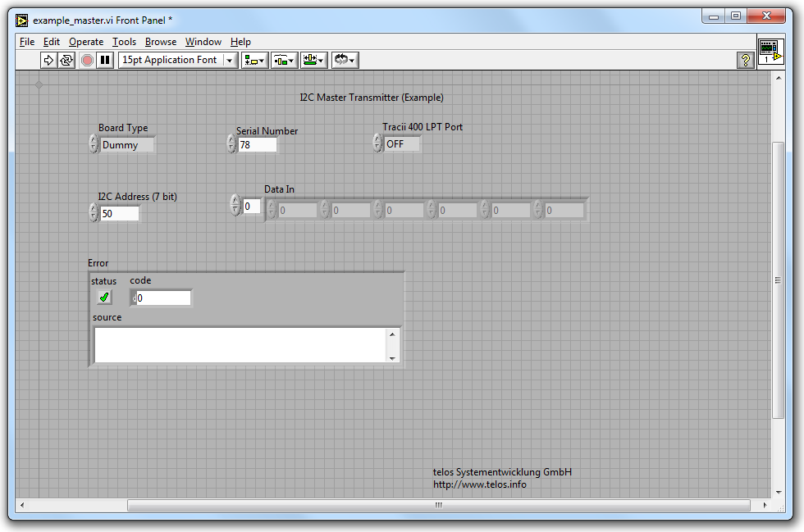This screenshot has height=532, width=804.
Task: Expand the 15pt Application Font dropdown
Action: point(229,60)
